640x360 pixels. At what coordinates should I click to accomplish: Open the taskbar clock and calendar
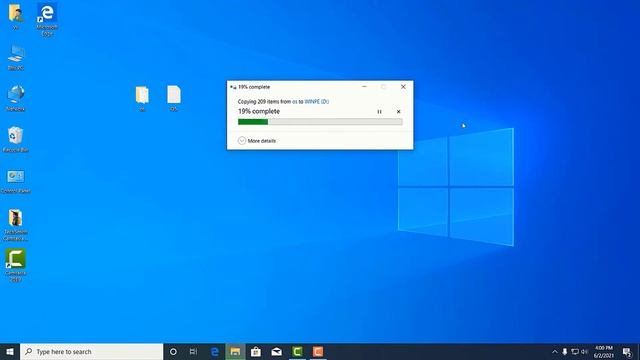click(604, 351)
